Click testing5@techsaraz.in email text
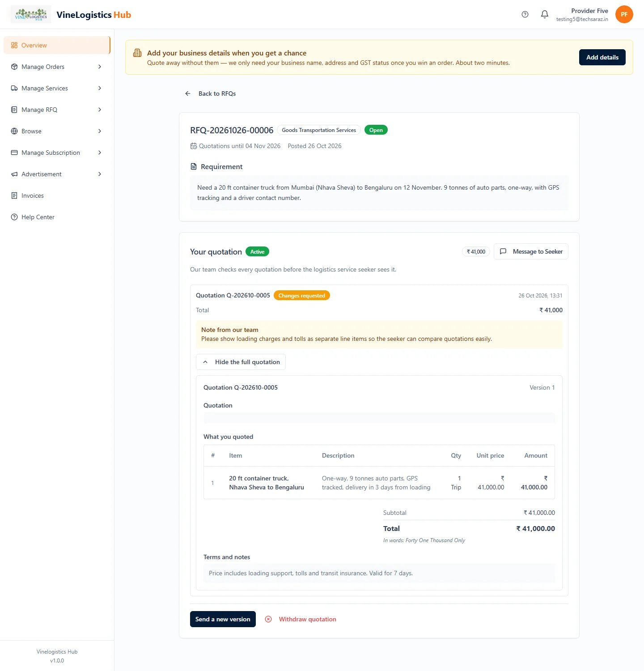This screenshot has height=671, width=644. coord(582,19)
